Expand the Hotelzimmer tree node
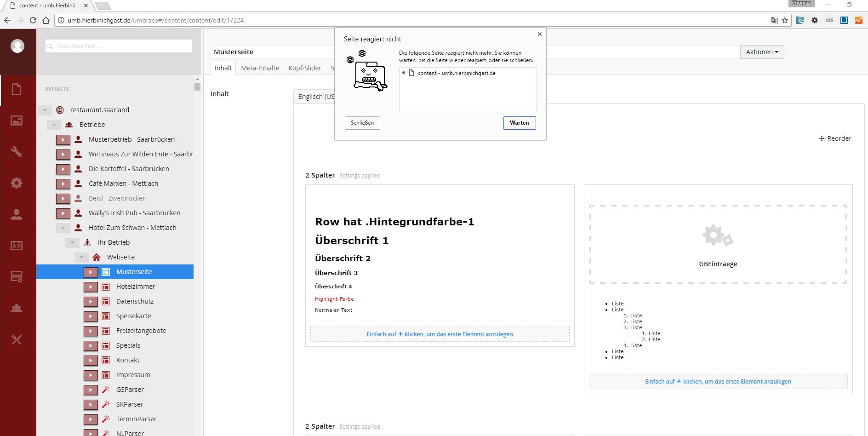The height and width of the screenshot is (436, 868). click(91, 287)
